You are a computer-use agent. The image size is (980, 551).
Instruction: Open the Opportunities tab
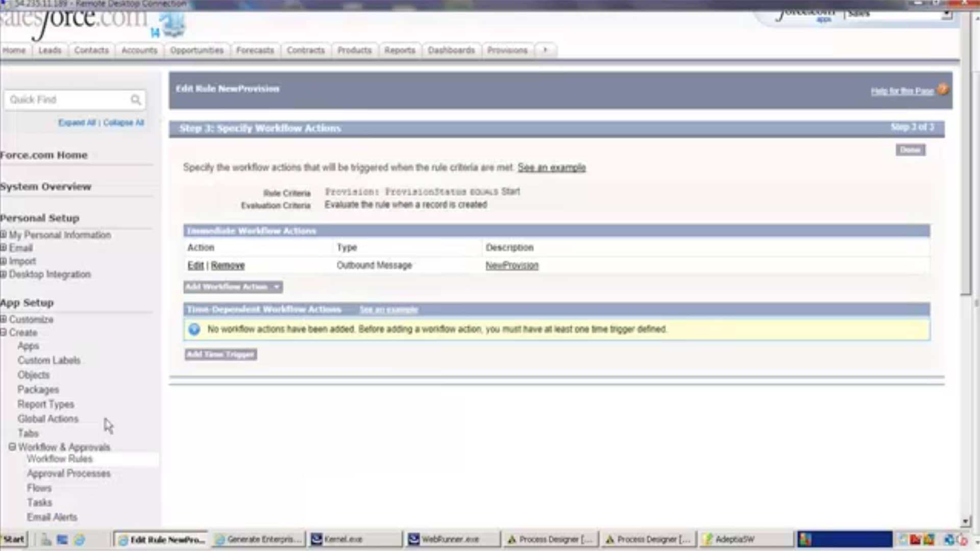click(x=197, y=50)
